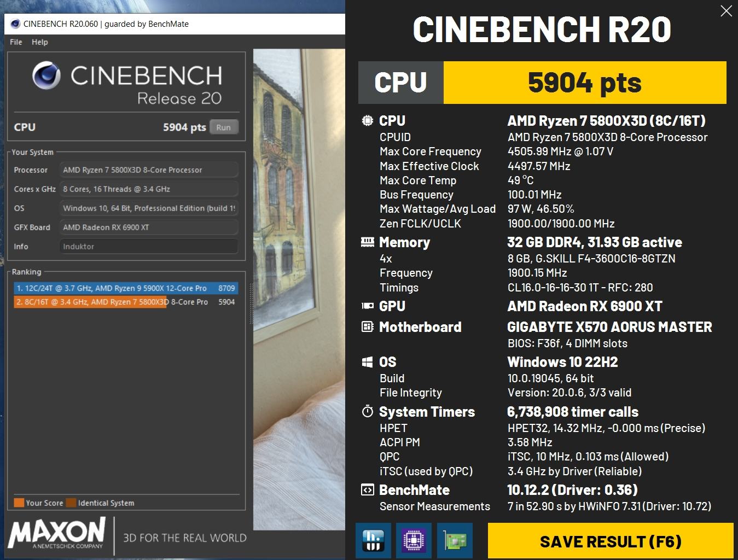Viewport: 738px width, 560px height.
Task: Click the Cinebench logo sphere icon
Action: pyautogui.click(x=46, y=75)
